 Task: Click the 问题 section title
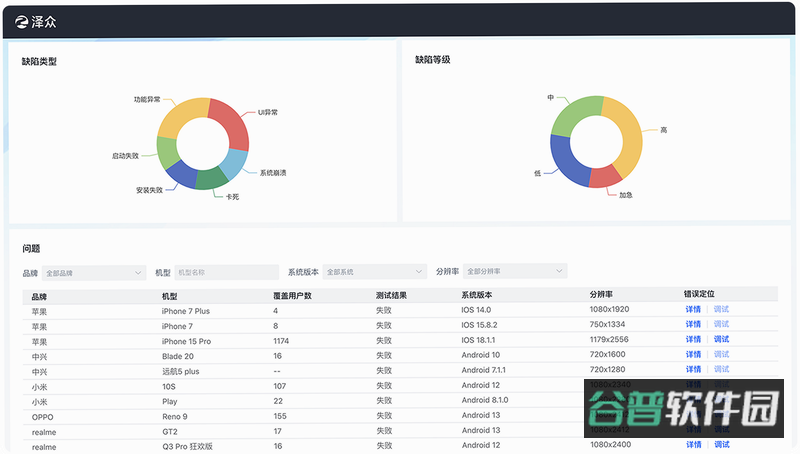(31, 248)
